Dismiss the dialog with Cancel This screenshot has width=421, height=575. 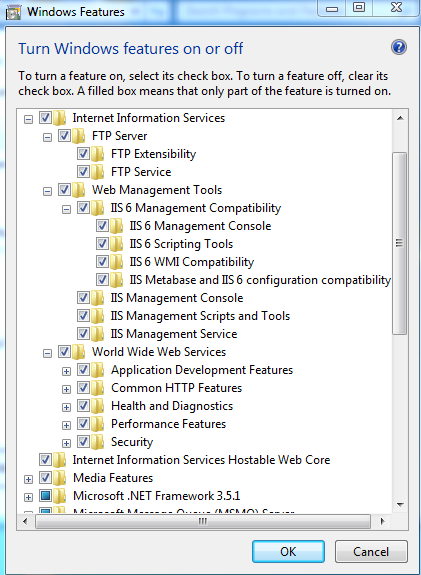click(x=371, y=551)
